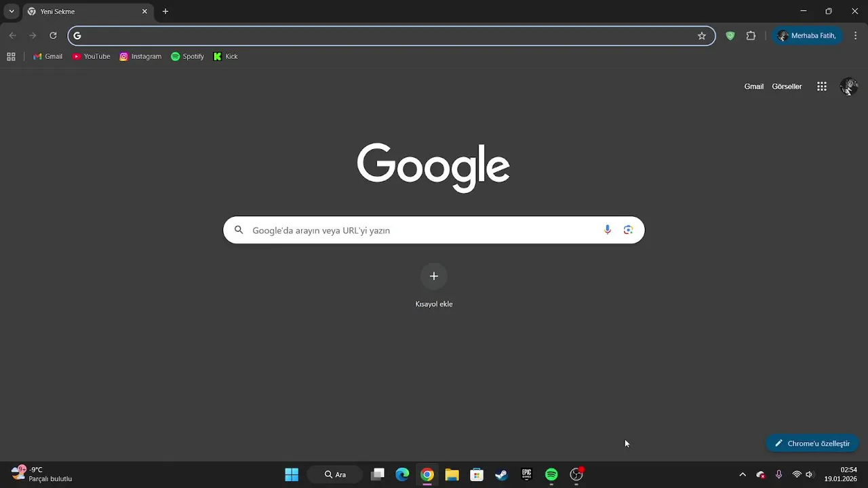The width and height of the screenshot is (868, 488).
Task: Open the OneDrive tray icon
Action: pyautogui.click(x=761, y=474)
